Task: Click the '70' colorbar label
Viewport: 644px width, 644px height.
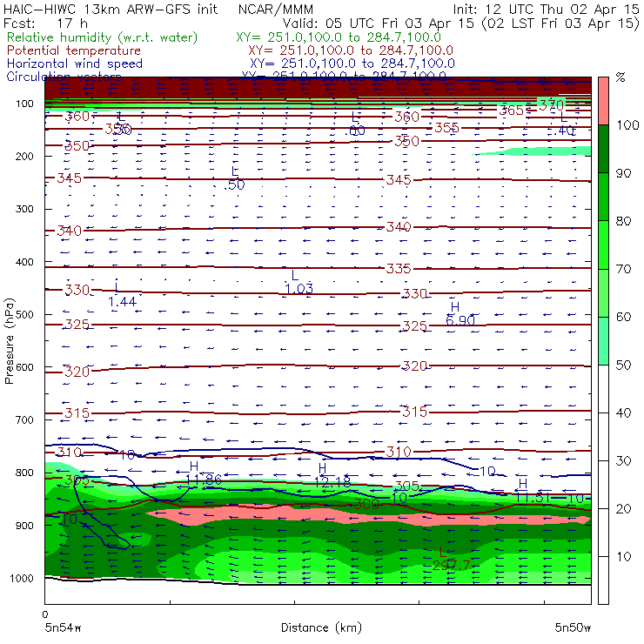Action: point(623,269)
